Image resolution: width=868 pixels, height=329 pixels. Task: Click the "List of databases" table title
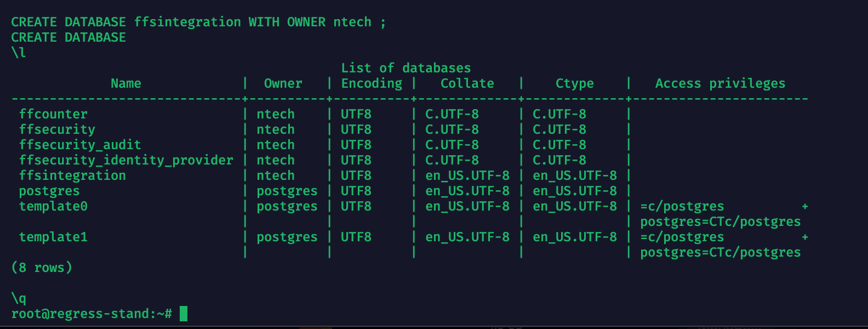406,68
